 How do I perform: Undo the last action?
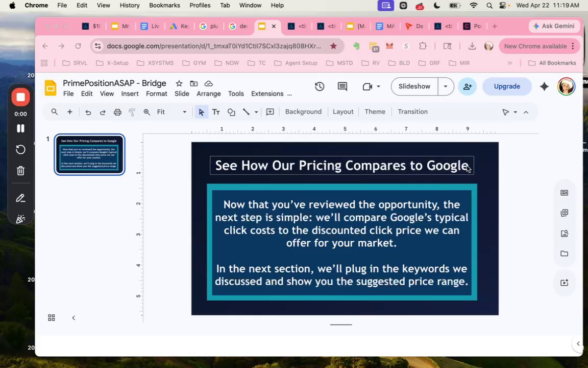88,112
